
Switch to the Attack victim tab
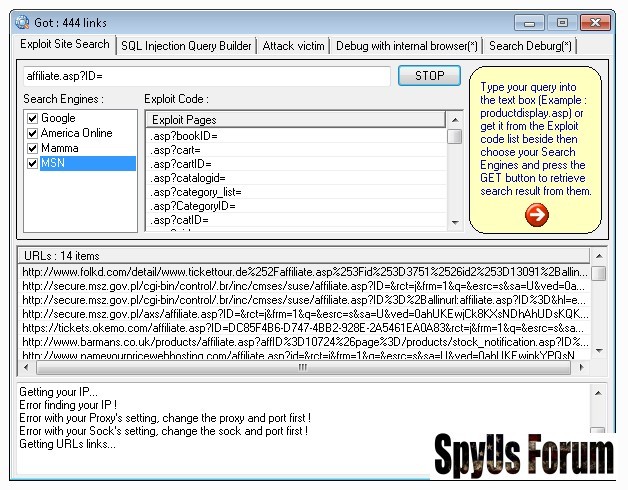click(293, 45)
